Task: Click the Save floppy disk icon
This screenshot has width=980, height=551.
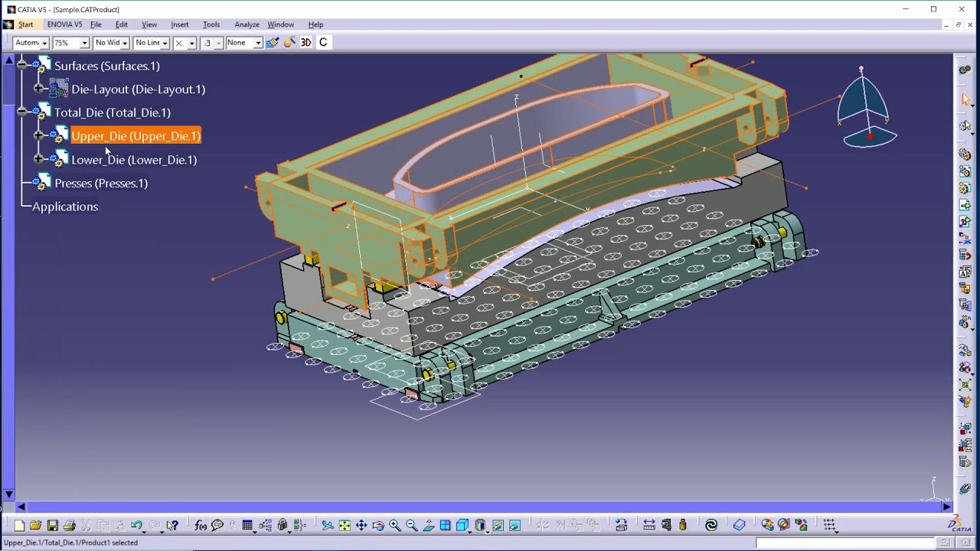Action: click(53, 525)
